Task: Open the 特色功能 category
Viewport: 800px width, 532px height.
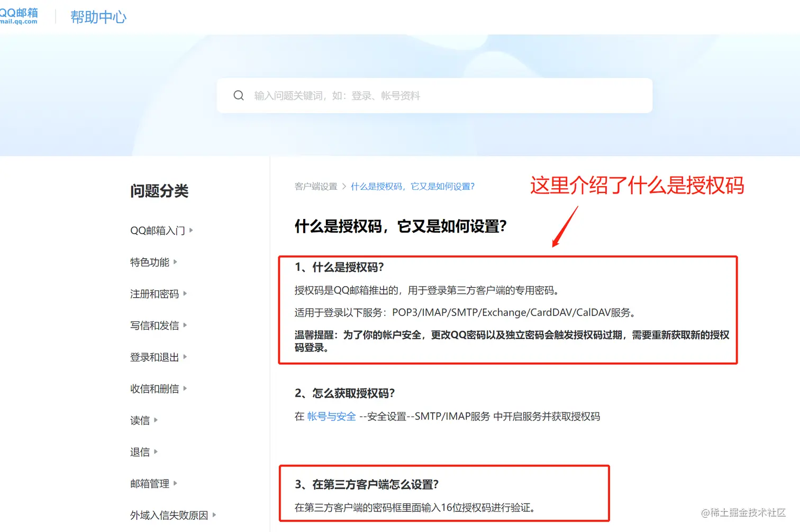Action: 150,262
